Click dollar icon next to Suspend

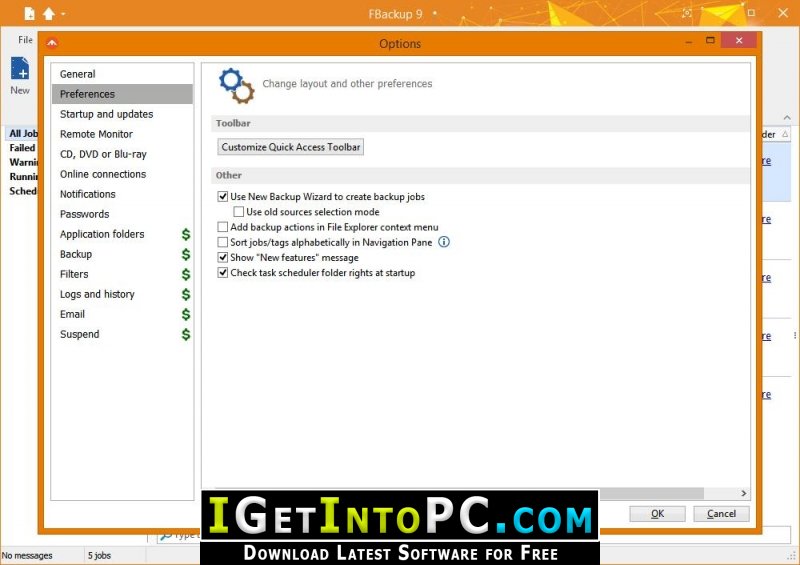click(186, 334)
